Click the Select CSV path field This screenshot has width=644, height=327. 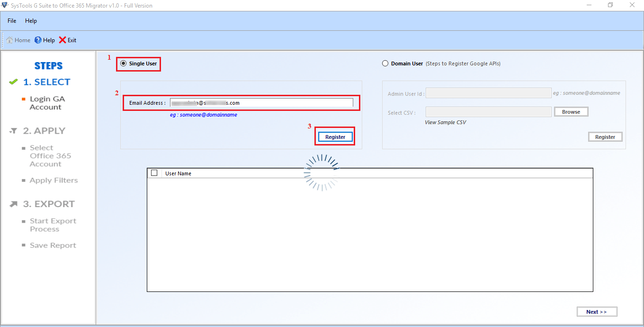pos(489,112)
